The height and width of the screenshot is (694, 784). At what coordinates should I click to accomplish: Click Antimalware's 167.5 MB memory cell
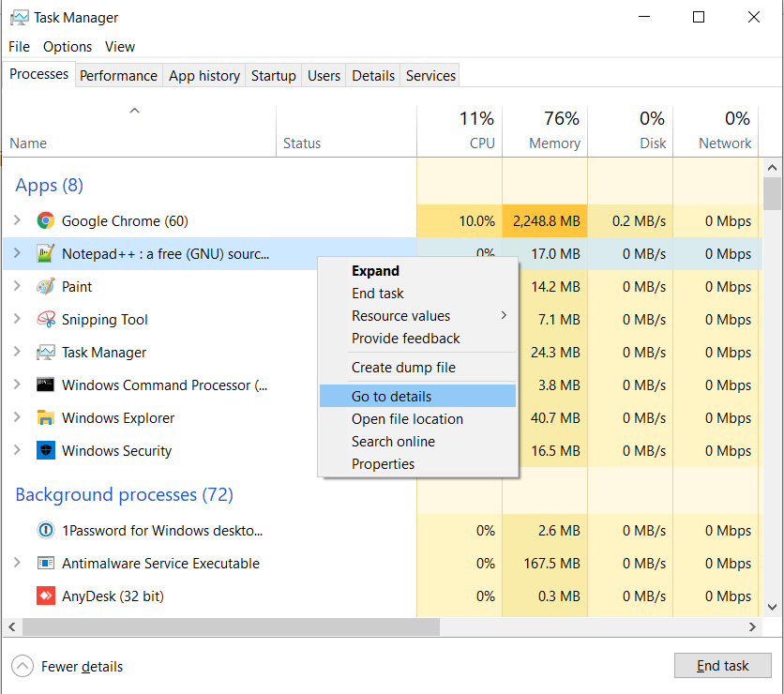pyautogui.click(x=545, y=563)
